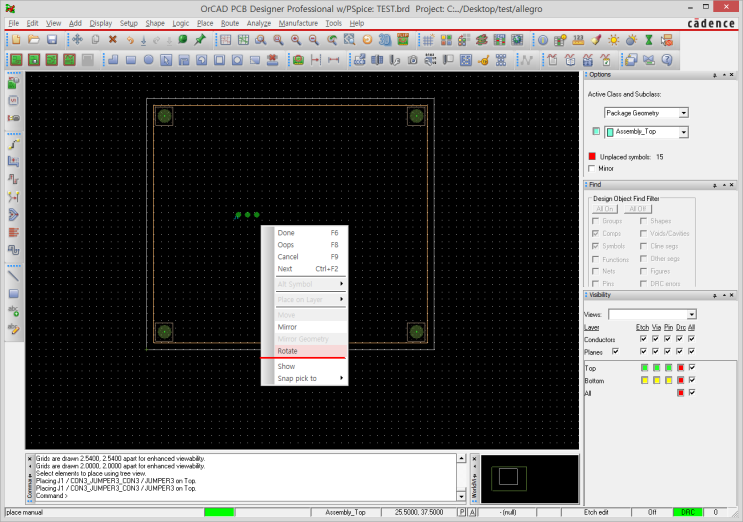Toggle the All row visibility checkbox
Image resolution: width=743 pixels, height=522 pixels.
point(692,392)
